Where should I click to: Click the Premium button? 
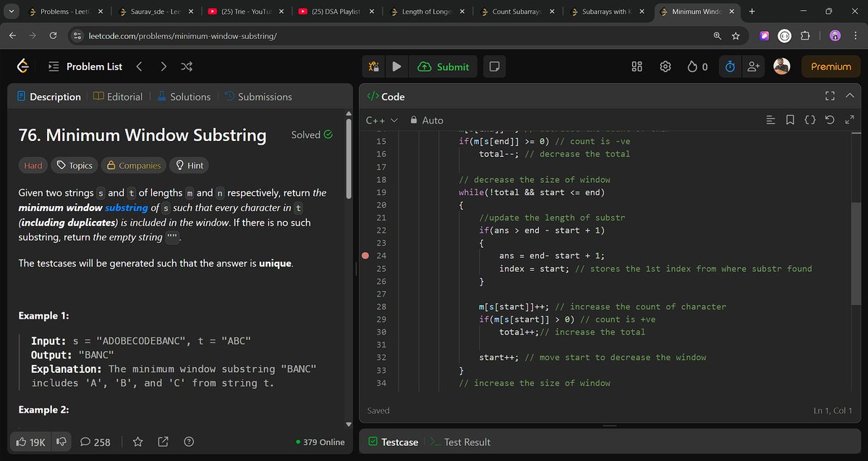830,66
